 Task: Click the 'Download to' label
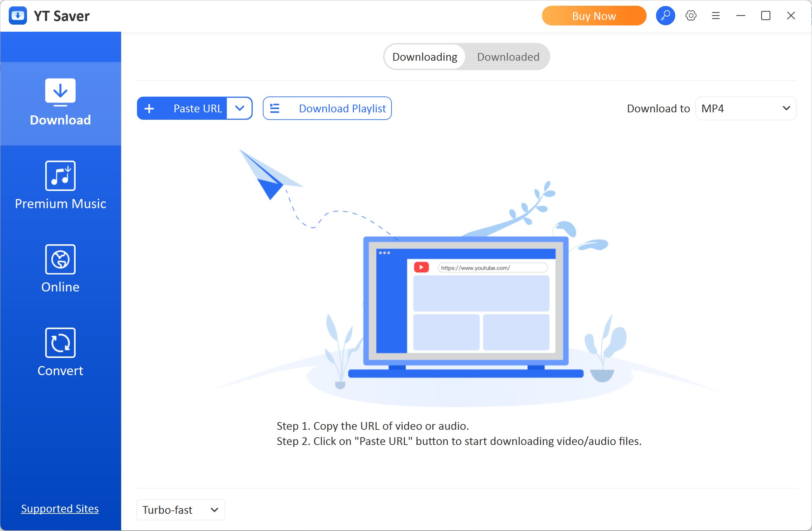click(x=658, y=108)
